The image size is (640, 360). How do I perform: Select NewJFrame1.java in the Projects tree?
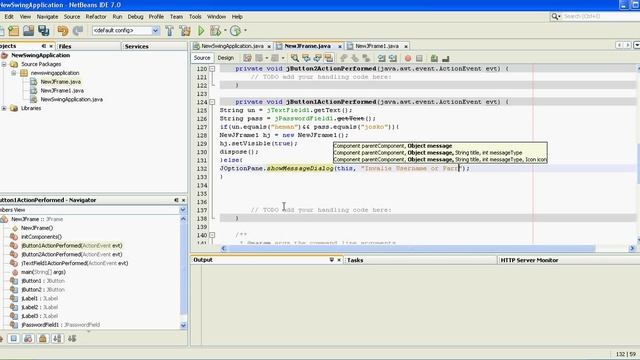62,91
